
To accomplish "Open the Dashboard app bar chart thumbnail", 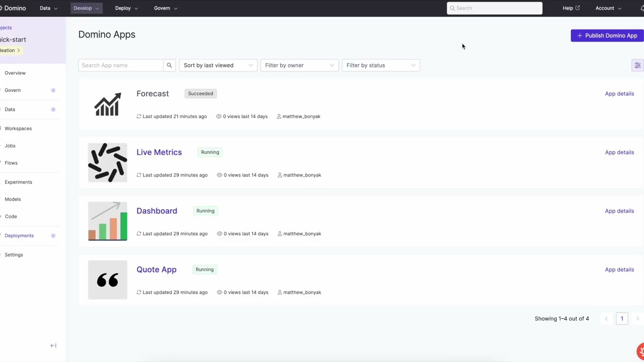I will click(108, 221).
